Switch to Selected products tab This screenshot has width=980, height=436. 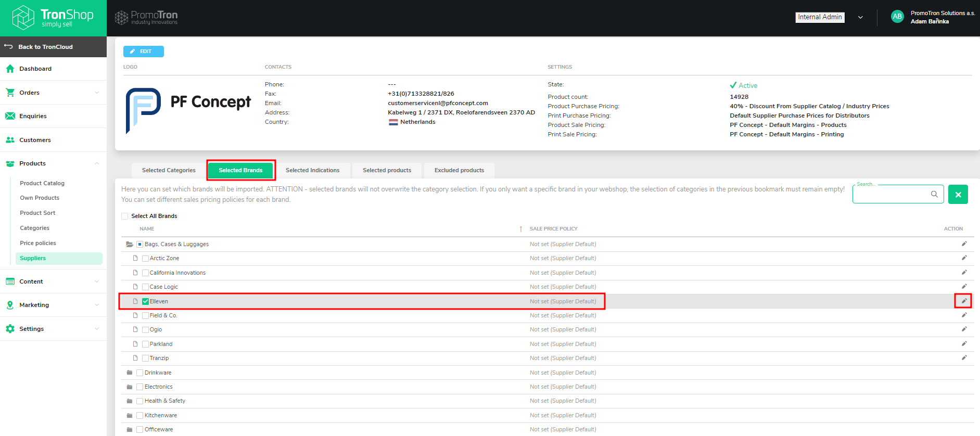[387, 170]
